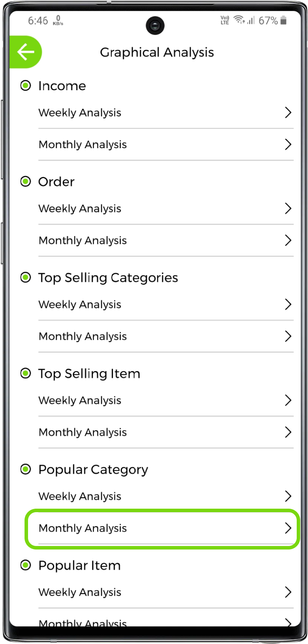Open Order Monthly Analysis chevron

(x=288, y=240)
